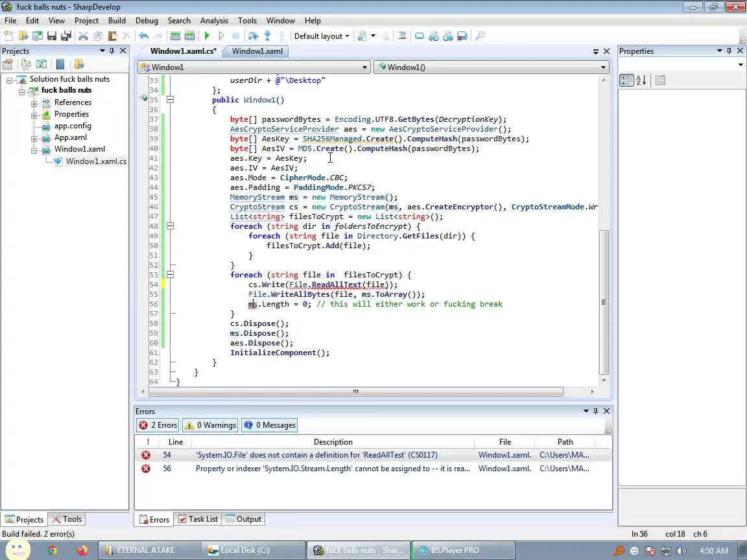
Task: Toggle alphabetical A-Z sort in Properties panel
Action: [x=641, y=80]
